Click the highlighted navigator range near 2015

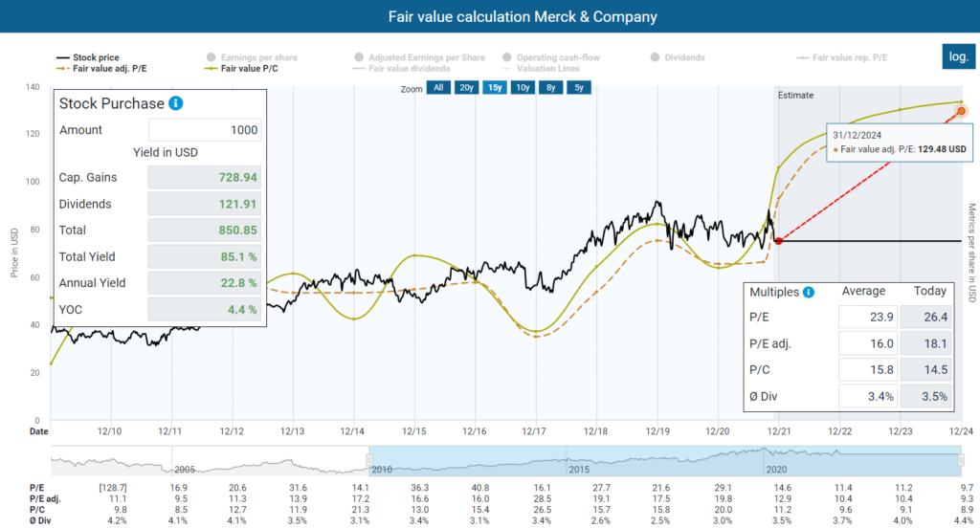[665, 461]
